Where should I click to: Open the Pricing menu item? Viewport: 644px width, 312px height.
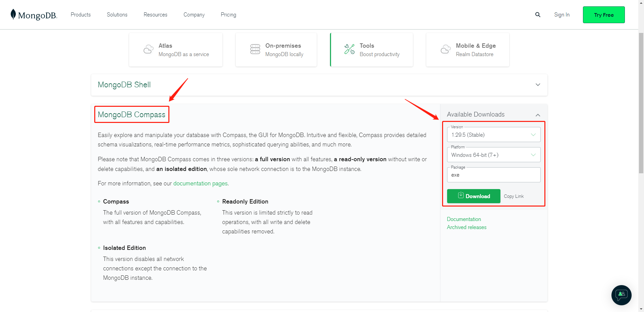228,15
